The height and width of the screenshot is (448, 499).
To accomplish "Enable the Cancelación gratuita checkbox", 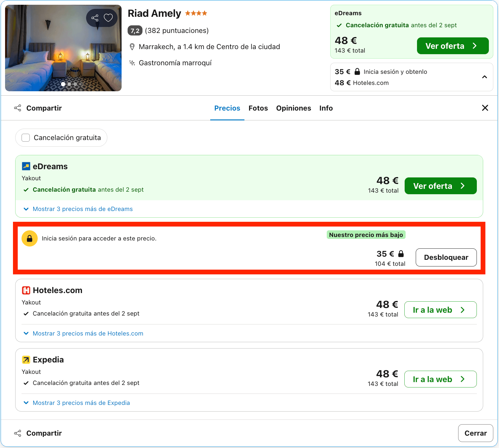I will pyautogui.click(x=26, y=138).
